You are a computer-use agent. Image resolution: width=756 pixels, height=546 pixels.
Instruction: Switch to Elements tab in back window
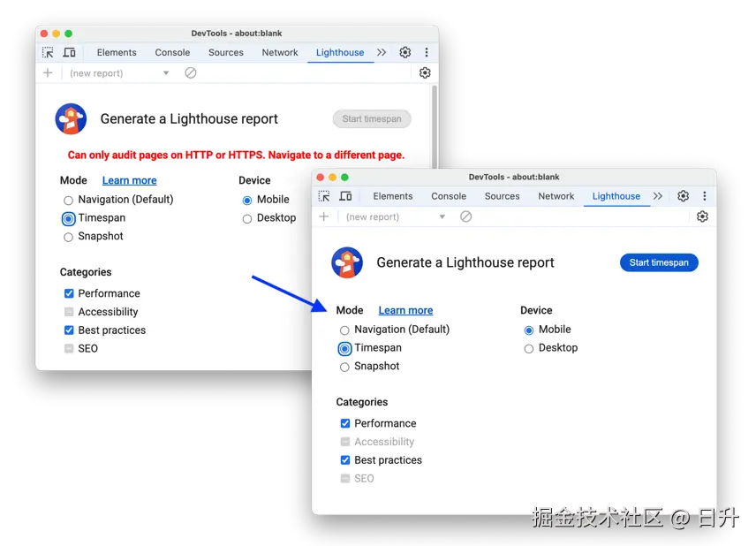point(117,52)
